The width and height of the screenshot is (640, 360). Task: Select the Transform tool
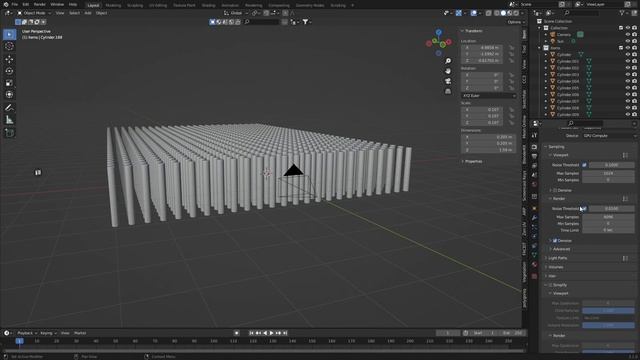pyautogui.click(x=9, y=95)
